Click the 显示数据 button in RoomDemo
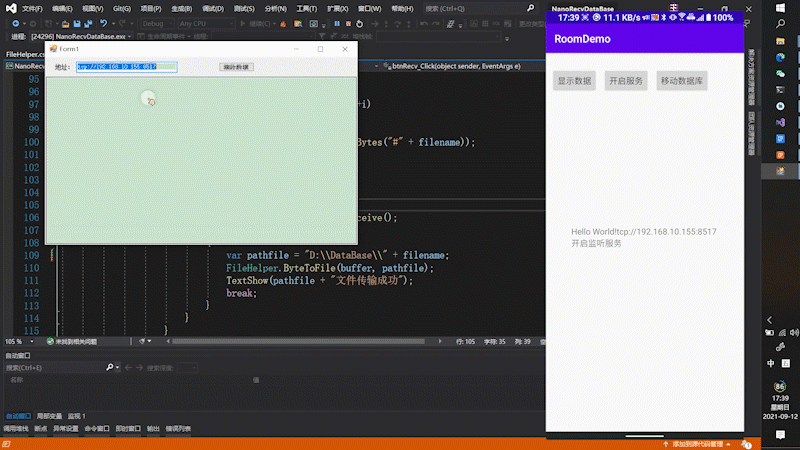 pos(575,81)
